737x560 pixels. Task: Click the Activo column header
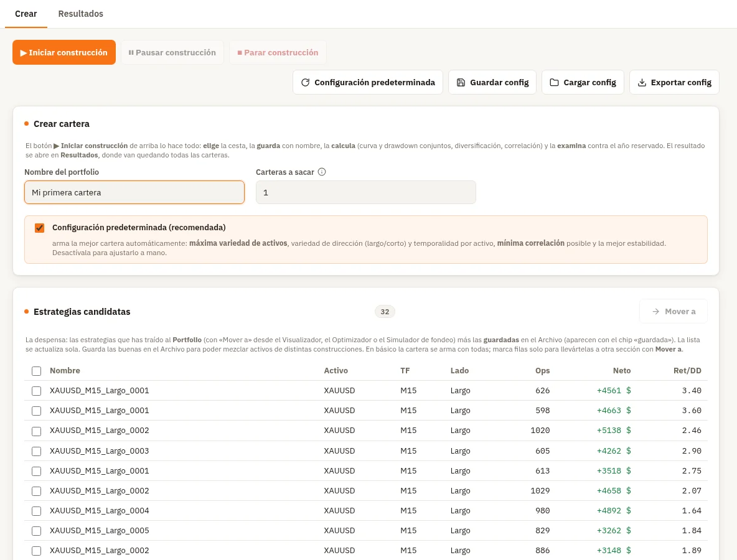point(336,371)
